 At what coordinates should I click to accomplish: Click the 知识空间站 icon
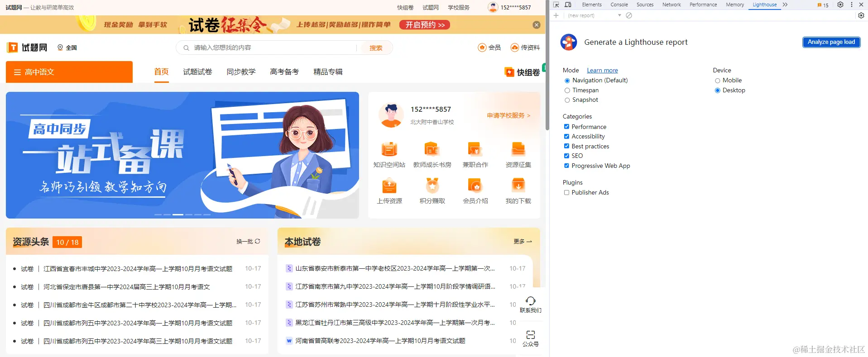(x=389, y=149)
